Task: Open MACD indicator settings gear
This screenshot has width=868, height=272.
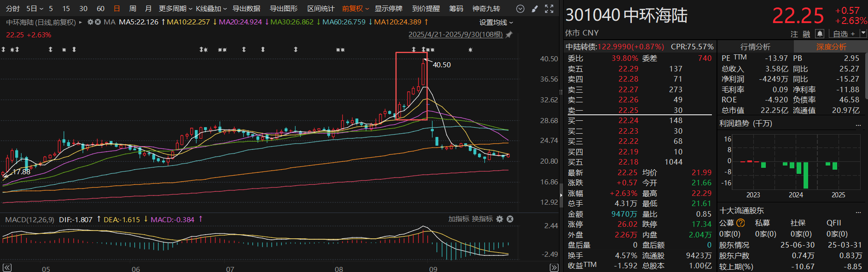Action: (x=500, y=219)
